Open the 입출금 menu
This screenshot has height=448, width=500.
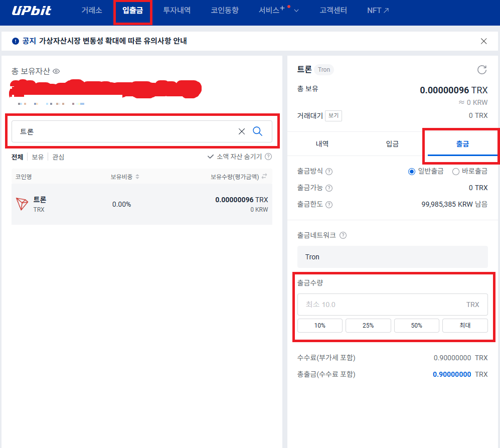point(133,11)
